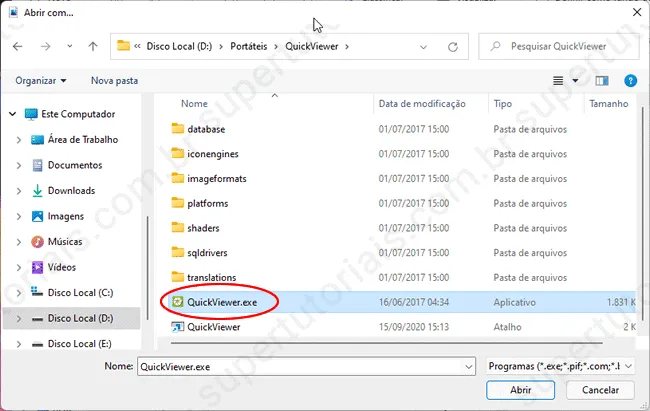Create a Nova pasta

114,80
